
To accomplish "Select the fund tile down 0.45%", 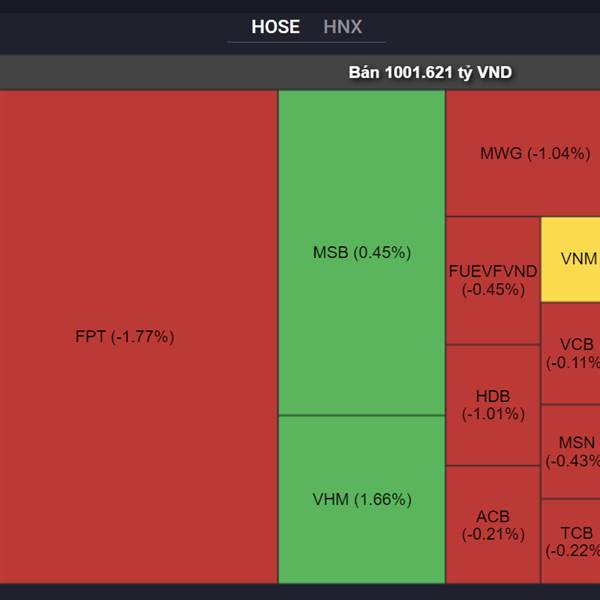I will (493, 281).
